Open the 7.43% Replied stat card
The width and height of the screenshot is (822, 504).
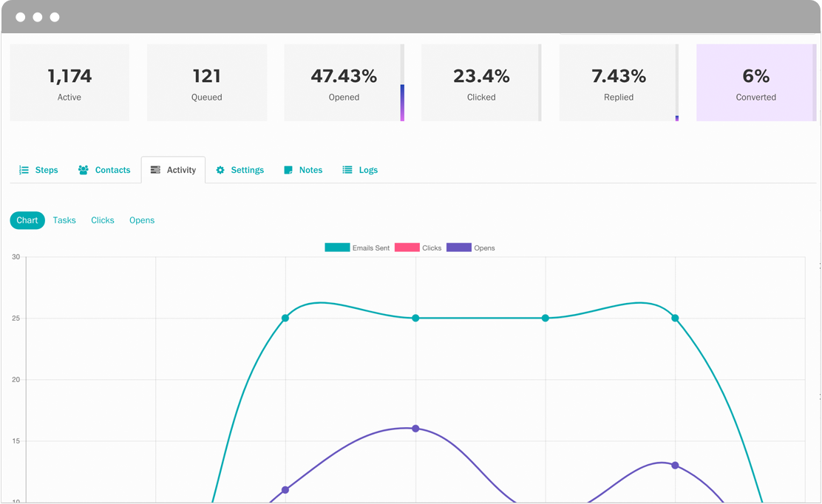[619, 83]
